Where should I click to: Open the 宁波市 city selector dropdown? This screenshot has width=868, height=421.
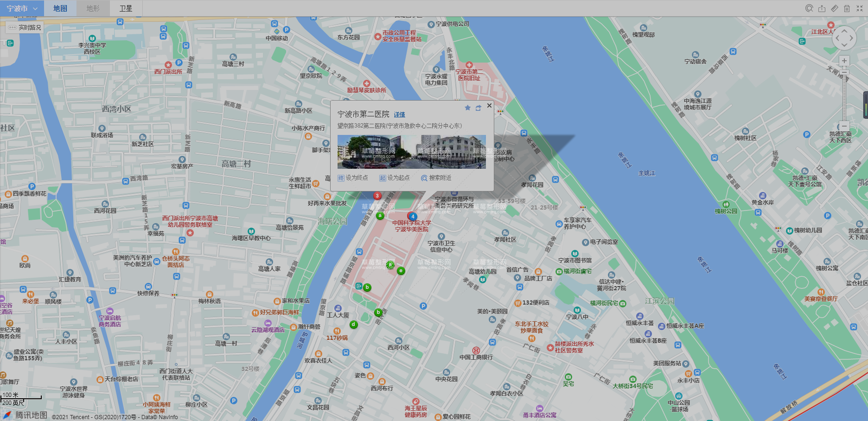(22, 8)
